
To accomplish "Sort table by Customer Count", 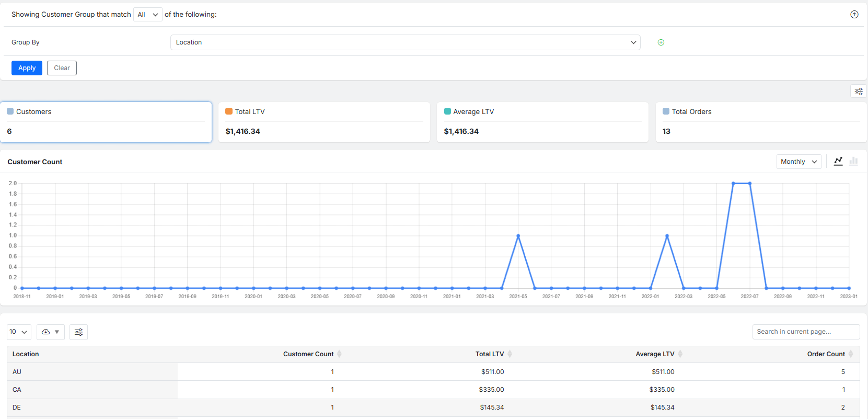I will tap(339, 354).
